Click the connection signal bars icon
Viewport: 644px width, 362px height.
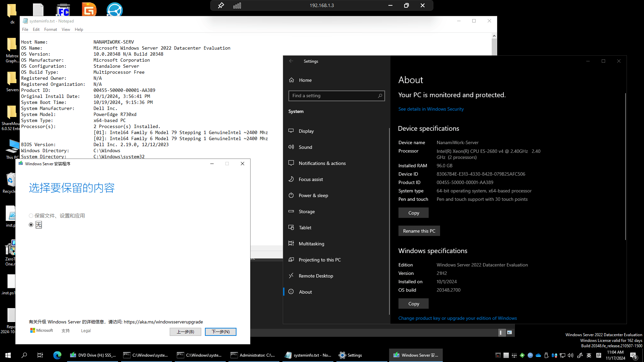(x=237, y=5)
